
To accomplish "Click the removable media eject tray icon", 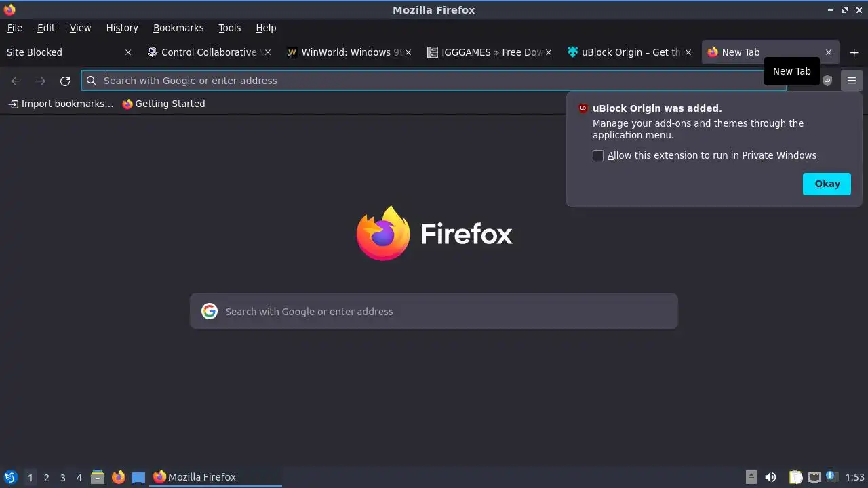I will (751, 477).
